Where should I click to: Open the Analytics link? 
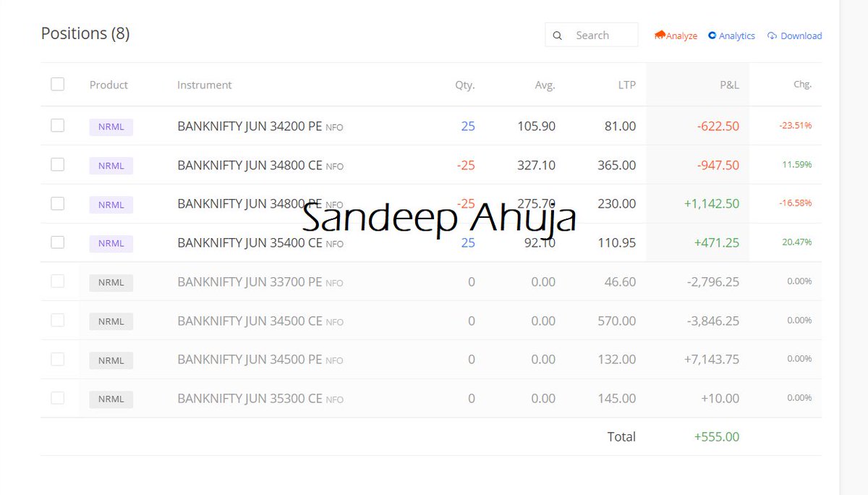click(736, 35)
